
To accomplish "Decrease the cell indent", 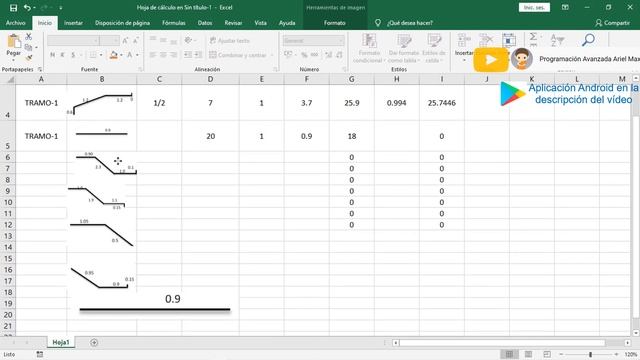I will (188, 55).
